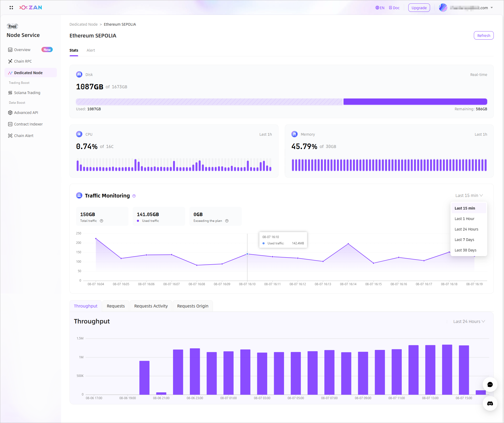504x423 pixels.
Task: Click the Traffic Monitoring icon
Action: [79, 195]
